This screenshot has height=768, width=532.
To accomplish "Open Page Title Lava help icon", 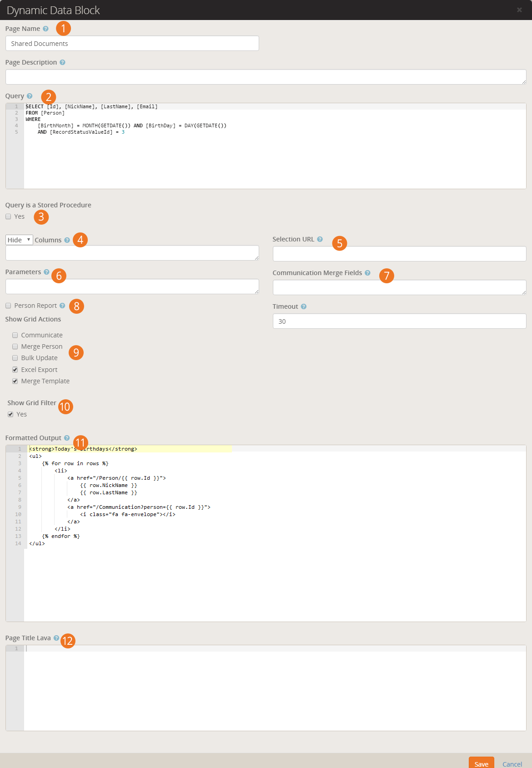I will tap(56, 638).
